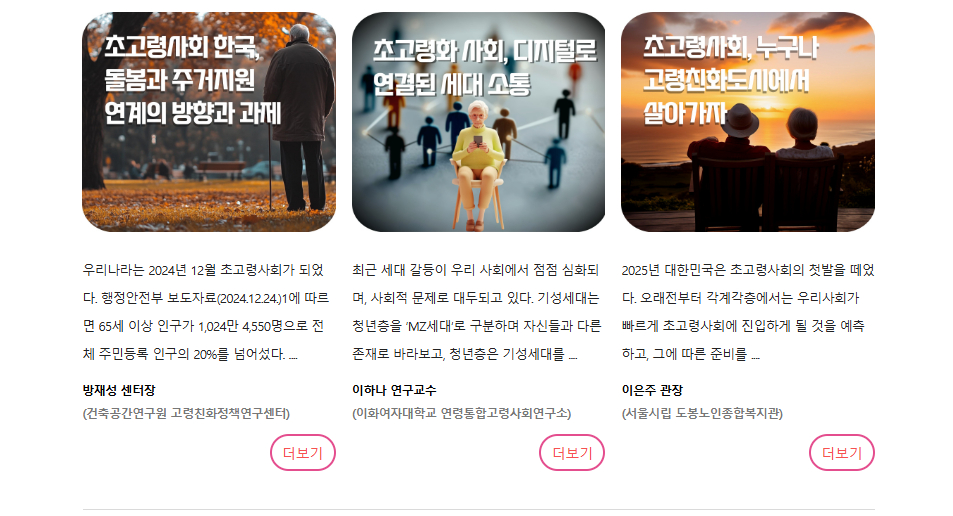
Task: Open the sunset couple thumbnail image
Action: [748, 122]
